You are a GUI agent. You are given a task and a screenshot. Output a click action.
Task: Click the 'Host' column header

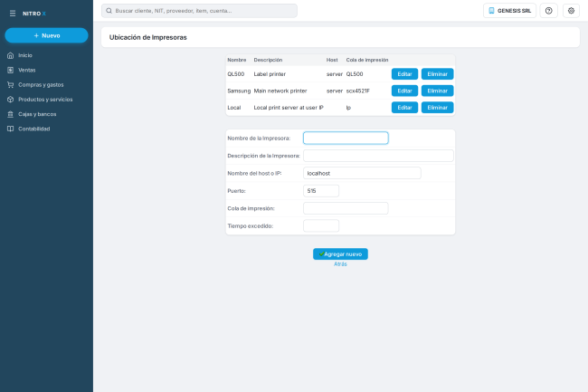coord(332,60)
